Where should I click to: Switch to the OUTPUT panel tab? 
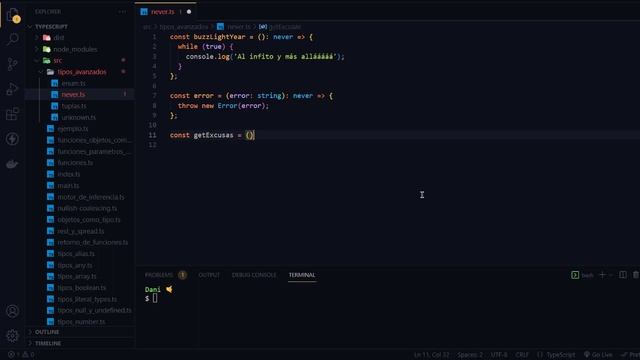(x=209, y=275)
